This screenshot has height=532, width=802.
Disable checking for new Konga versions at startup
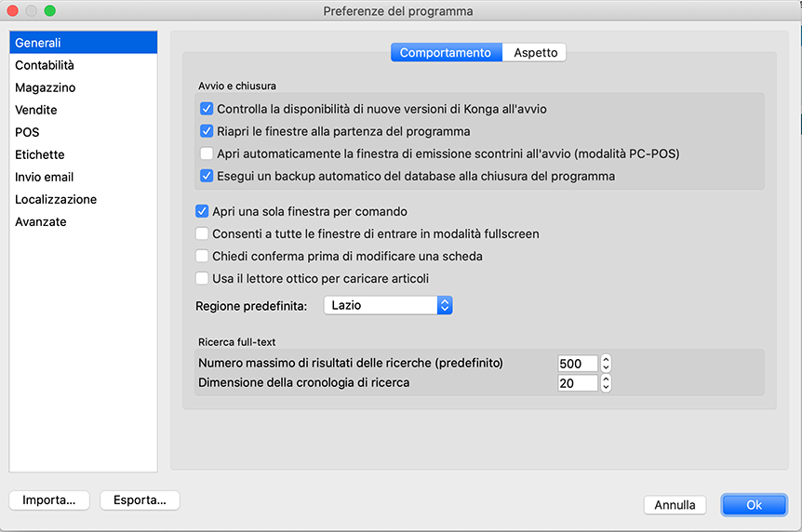pyautogui.click(x=207, y=109)
